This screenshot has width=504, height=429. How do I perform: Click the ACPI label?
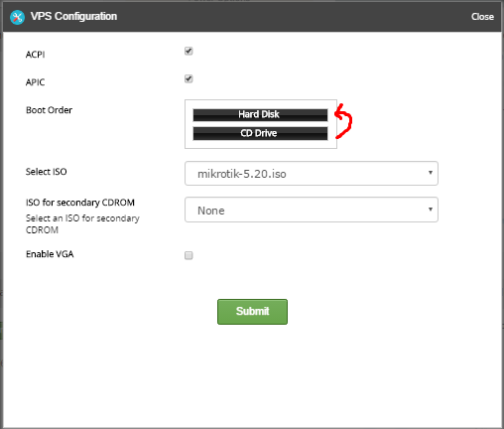coord(36,55)
